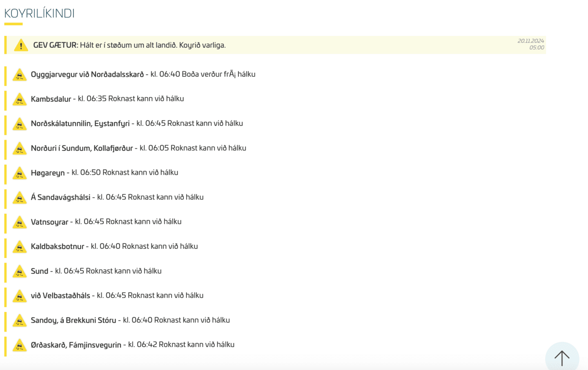The height and width of the screenshot is (370, 588).
Task: Open the Kambsdalur road condition entry
Action: point(107,99)
